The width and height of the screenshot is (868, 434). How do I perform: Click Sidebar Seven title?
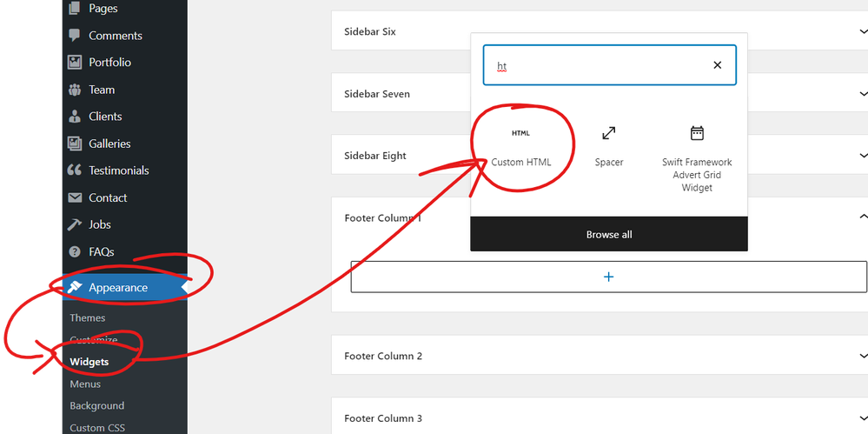(x=377, y=94)
